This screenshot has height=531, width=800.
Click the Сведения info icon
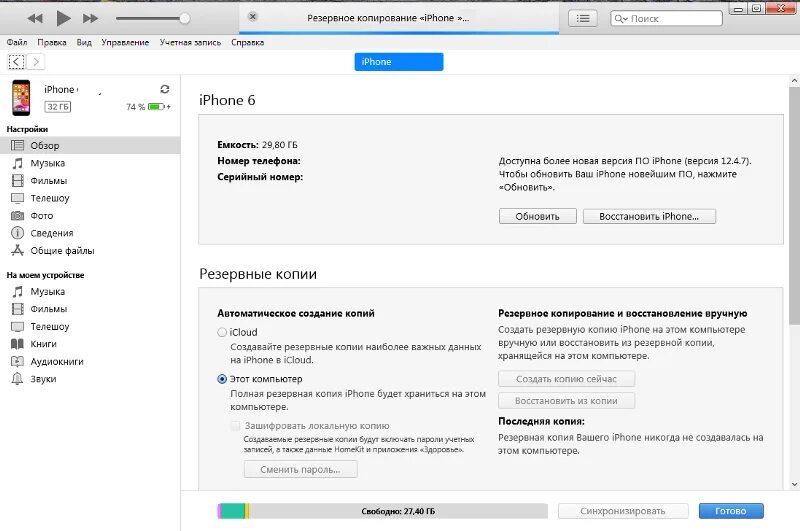click(x=17, y=233)
